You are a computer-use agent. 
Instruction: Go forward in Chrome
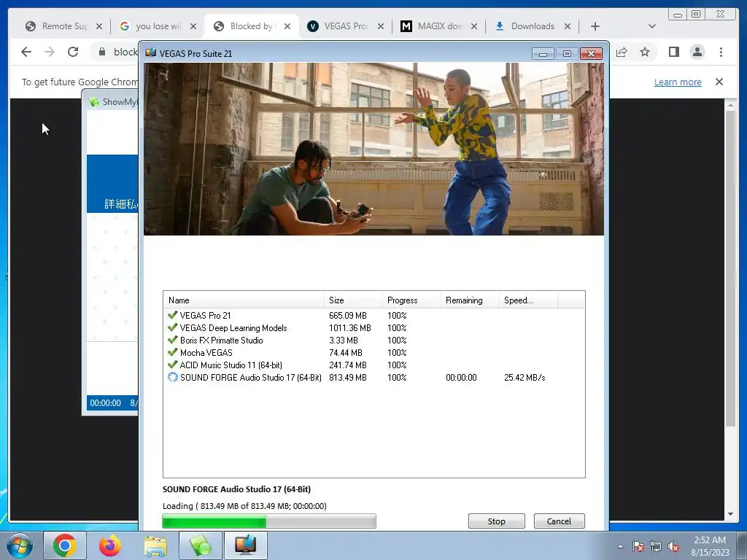[x=50, y=52]
